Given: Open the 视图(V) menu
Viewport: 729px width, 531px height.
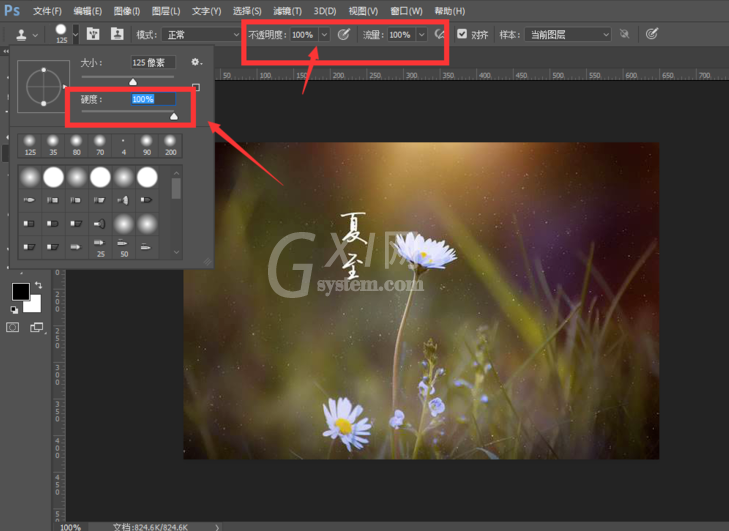Looking at the screenshot, I should coord(363,11).
